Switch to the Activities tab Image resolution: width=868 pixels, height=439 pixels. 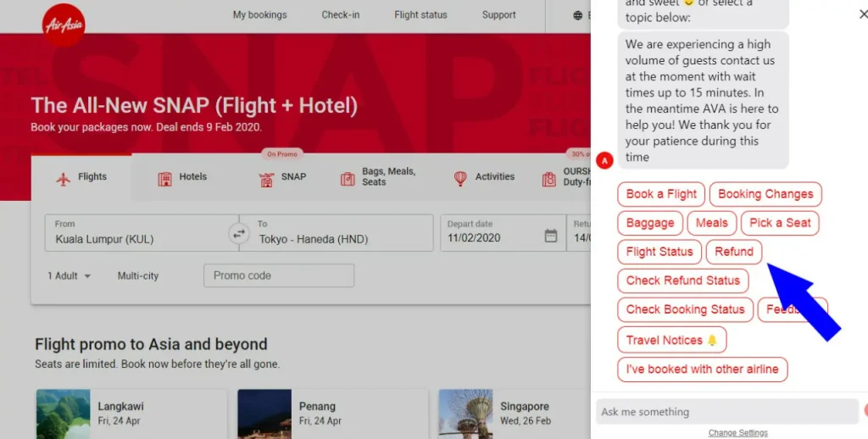tap(484, 178)
